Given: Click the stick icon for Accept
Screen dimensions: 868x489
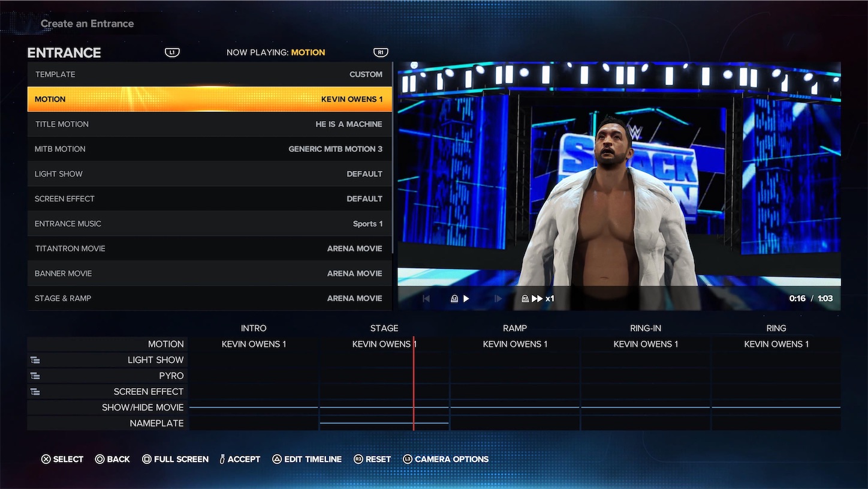Looking at the screenshot, I should click(222, 459).
